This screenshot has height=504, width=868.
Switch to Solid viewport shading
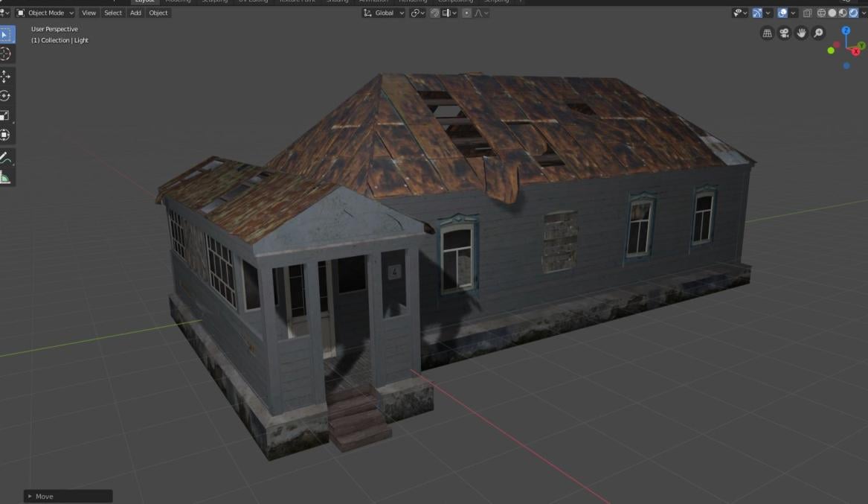(832, 13)
